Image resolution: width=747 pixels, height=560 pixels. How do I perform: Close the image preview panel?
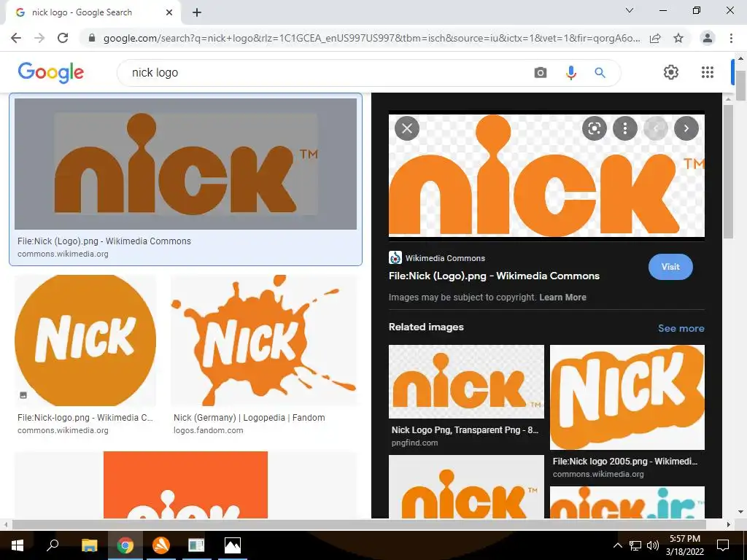407,128
